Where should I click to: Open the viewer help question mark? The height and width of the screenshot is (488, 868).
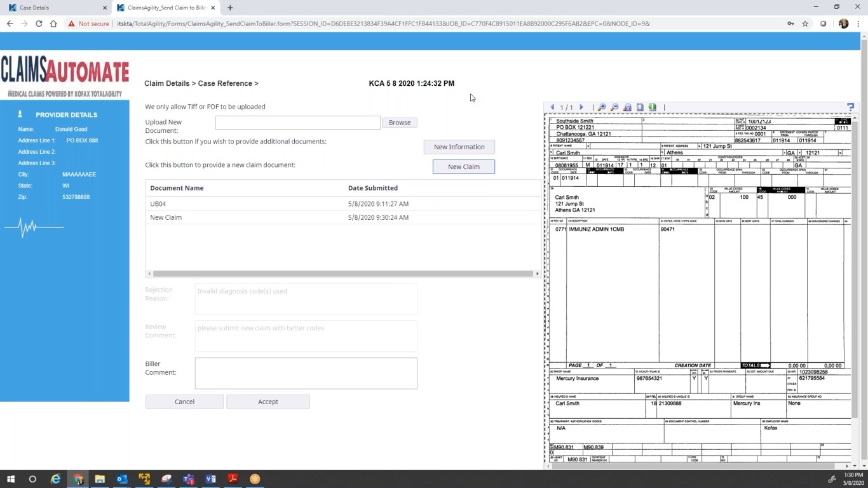(850, 107)
